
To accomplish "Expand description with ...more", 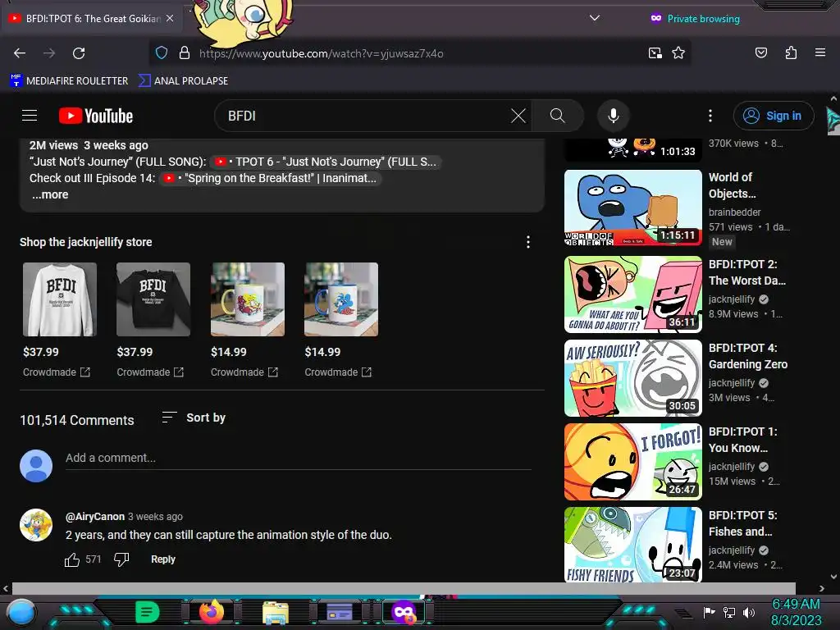I will [50, 194].
